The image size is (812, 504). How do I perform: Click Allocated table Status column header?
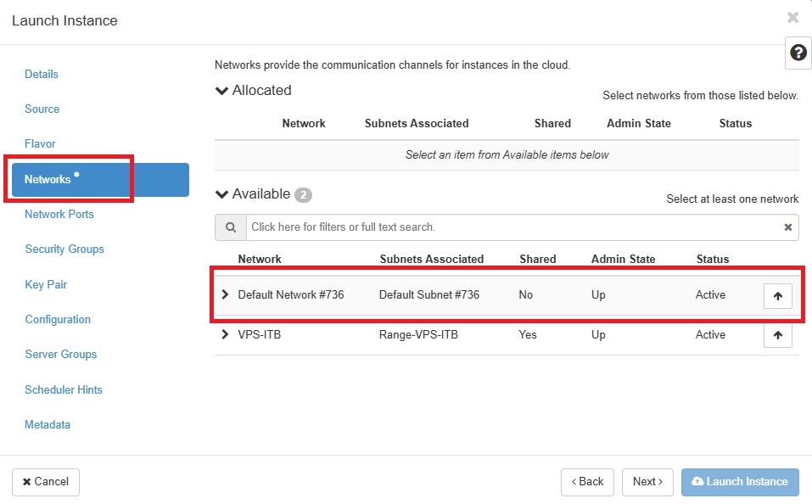736,123
